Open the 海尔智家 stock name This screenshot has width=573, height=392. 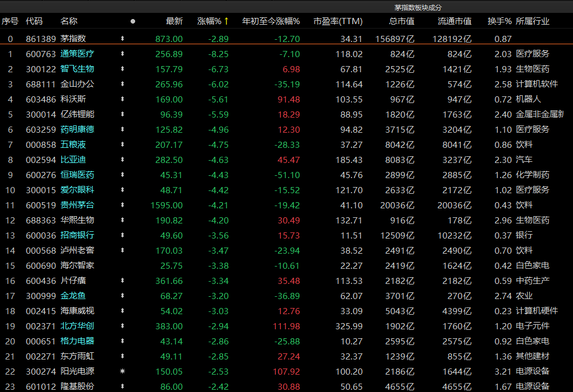(77, 265)
